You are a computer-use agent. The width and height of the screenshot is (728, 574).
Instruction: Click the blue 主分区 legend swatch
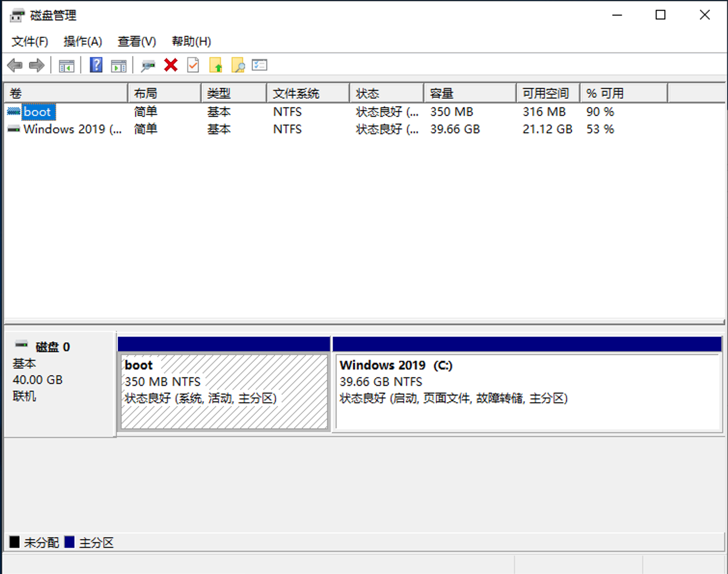click(x=69, y=542)
